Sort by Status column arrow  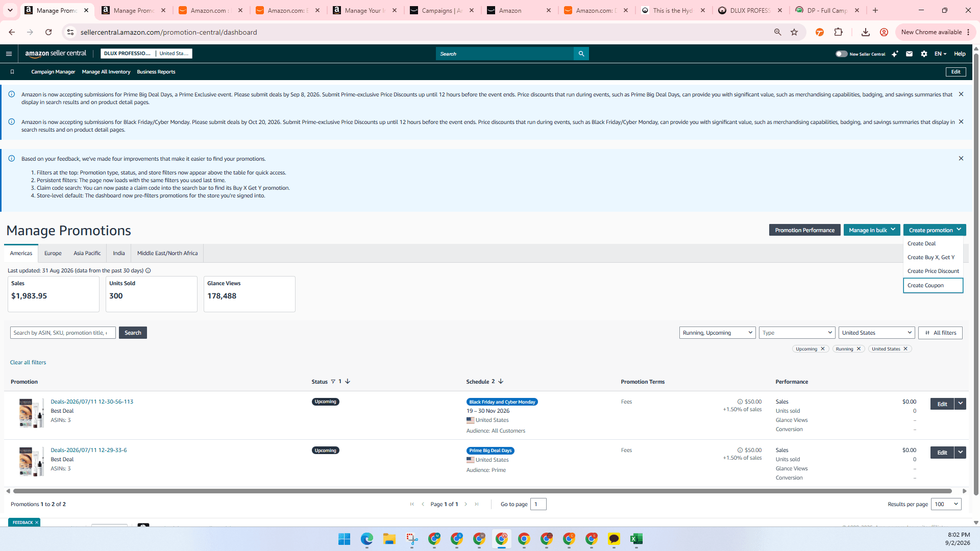(348, 382)
